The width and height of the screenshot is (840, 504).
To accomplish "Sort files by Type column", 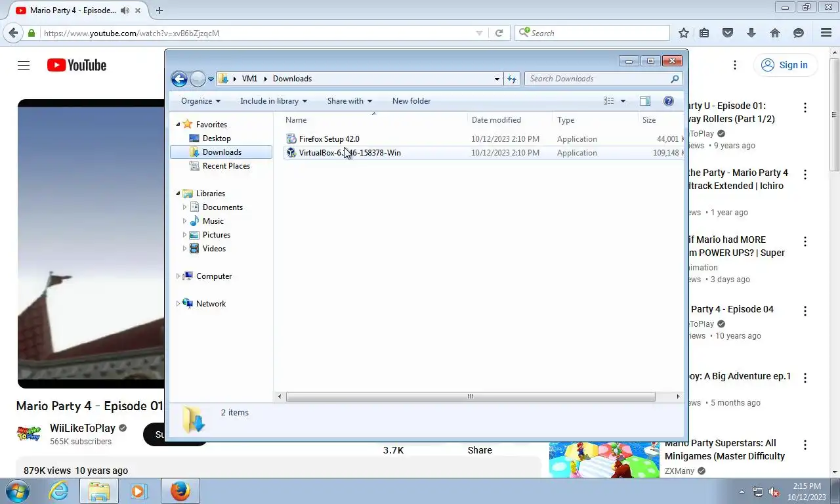I will [595, 120].
